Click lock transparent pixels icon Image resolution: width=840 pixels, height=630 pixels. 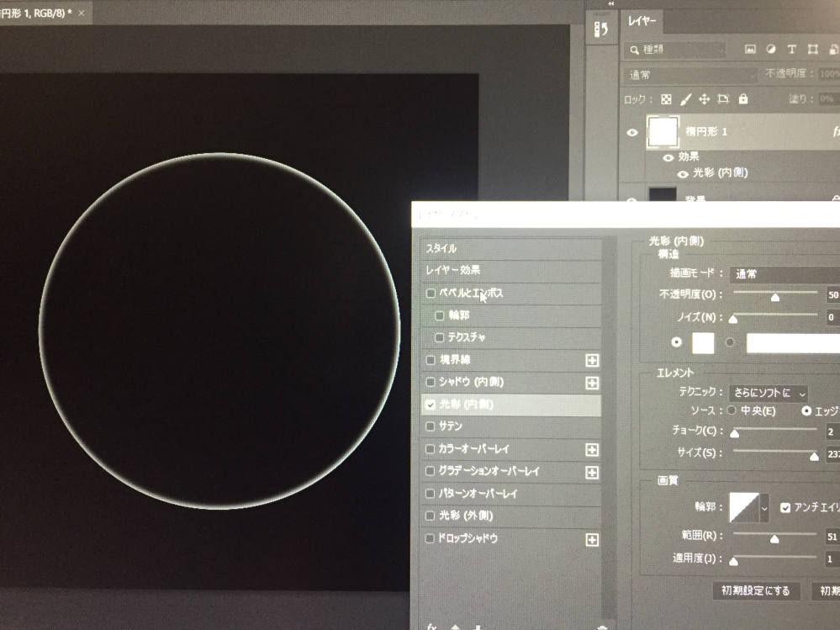pyautogui.click(x=666, y=99)
